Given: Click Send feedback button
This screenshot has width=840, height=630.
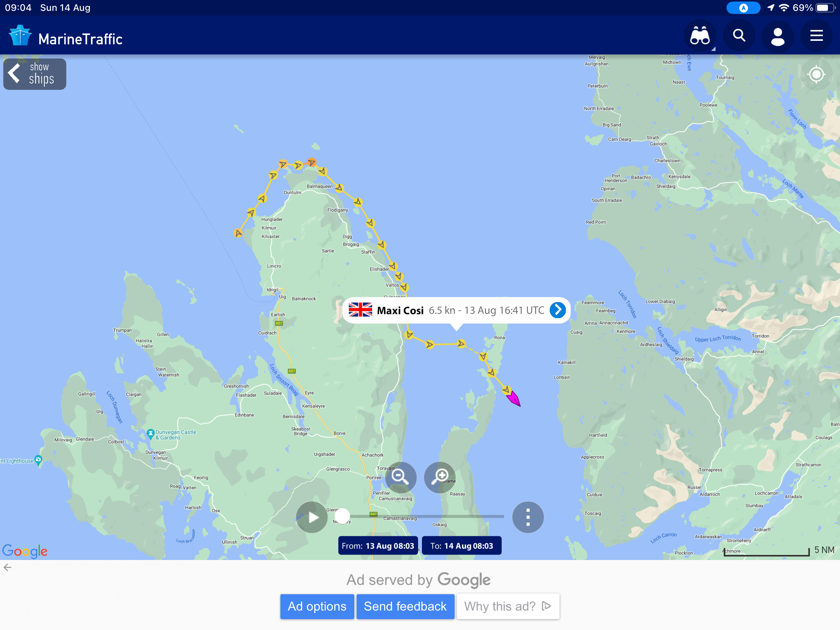Looking at the screenshot, I should pyautogui.click(x=405, y=606).
